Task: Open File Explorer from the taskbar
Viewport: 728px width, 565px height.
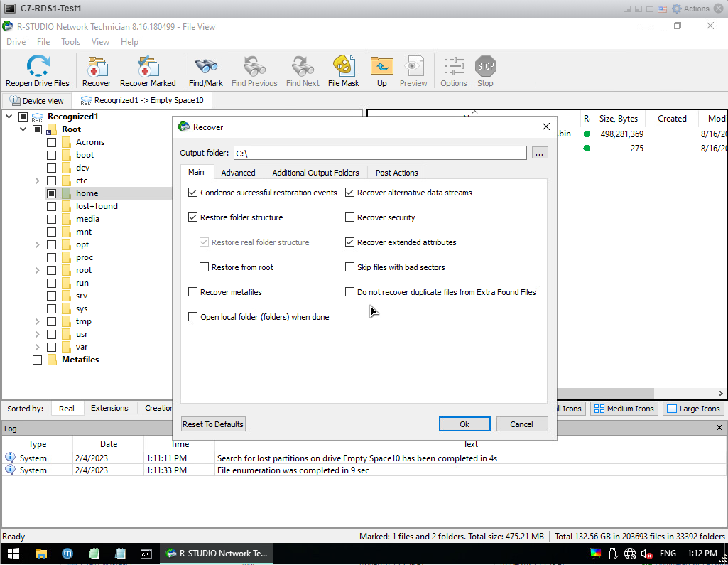Action: coord(41,554)
